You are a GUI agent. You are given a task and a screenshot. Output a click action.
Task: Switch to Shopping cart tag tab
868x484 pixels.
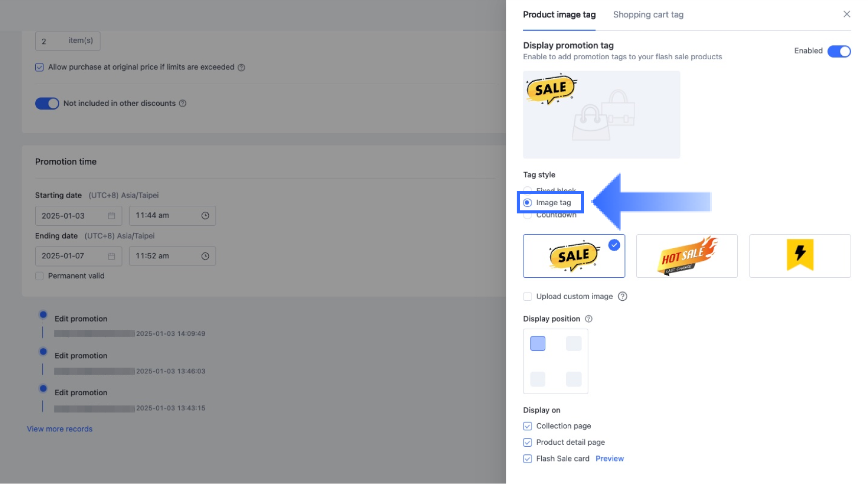[x=648, y=15]
